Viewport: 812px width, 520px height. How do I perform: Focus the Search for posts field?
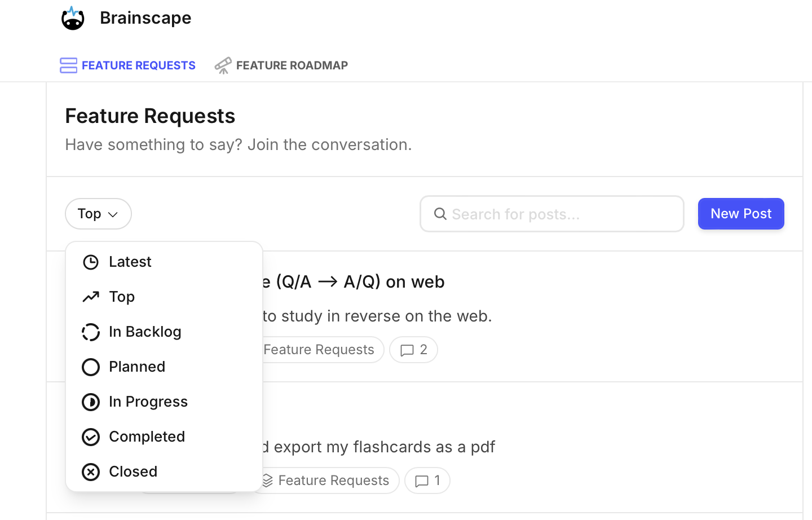pos(552,214)
